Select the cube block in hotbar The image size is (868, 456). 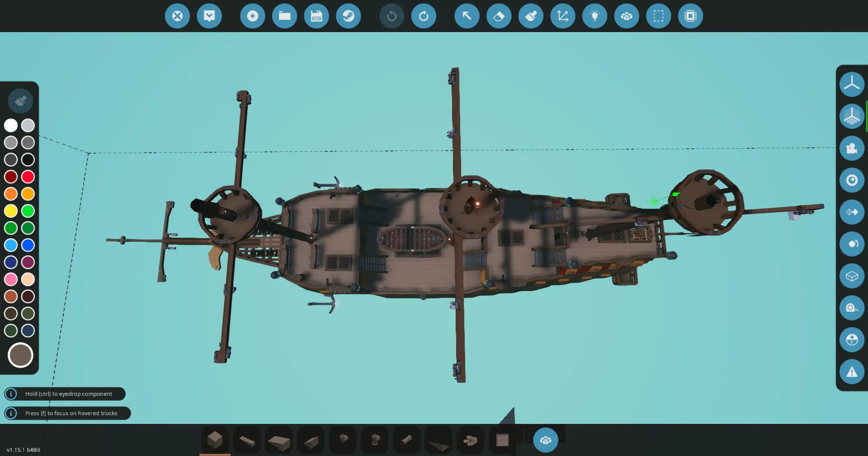click(x=215, y=440)
